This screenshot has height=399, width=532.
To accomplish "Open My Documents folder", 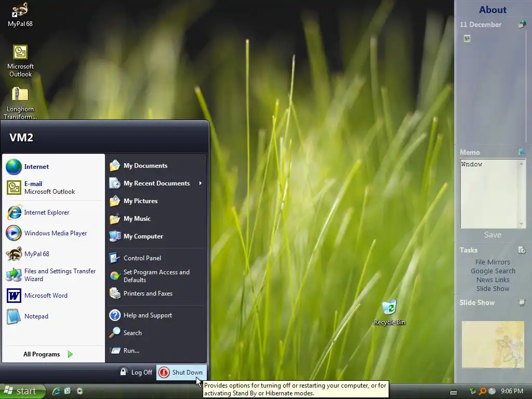I will coord(157,166).
